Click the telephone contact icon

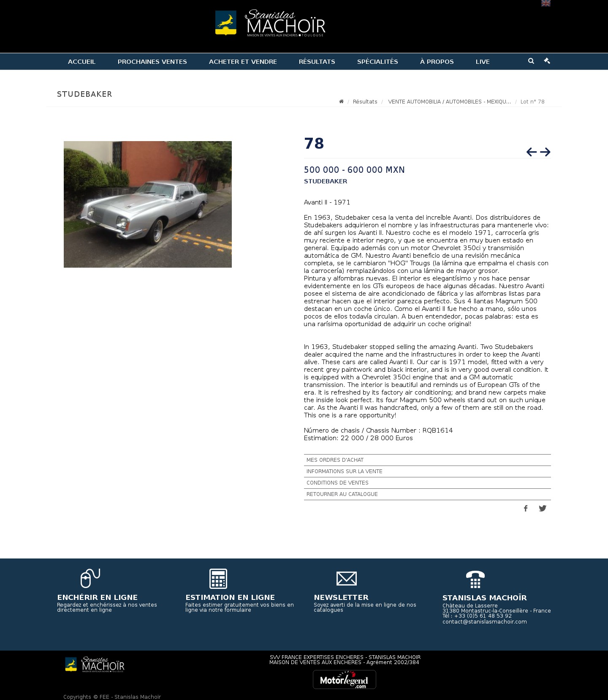point(475,579)
